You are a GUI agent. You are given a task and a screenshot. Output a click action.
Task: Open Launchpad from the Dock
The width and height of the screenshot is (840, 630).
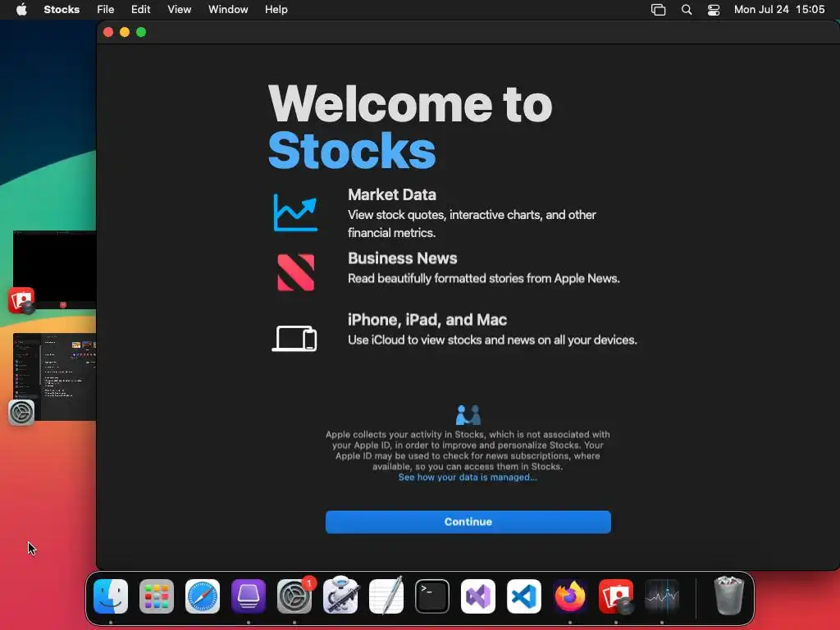(157, 596)
